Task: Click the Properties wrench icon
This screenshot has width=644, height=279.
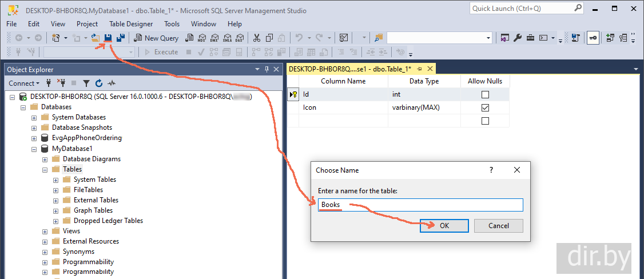Action: pyautogui.click(x=518, y=38)
